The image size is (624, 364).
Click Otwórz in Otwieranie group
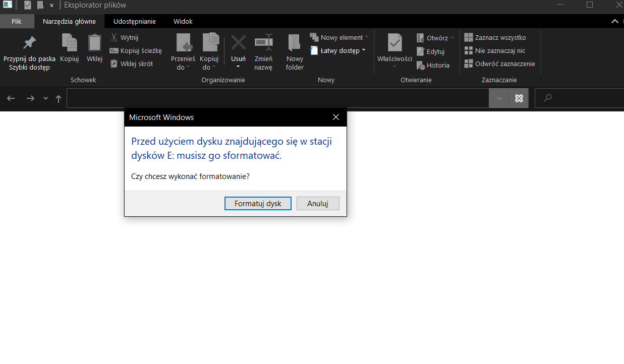[432, 38]
